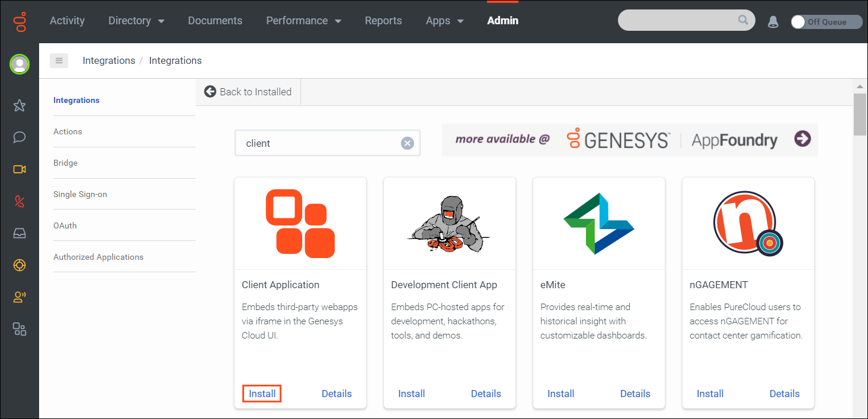Click the top global search box

(686, 20)
